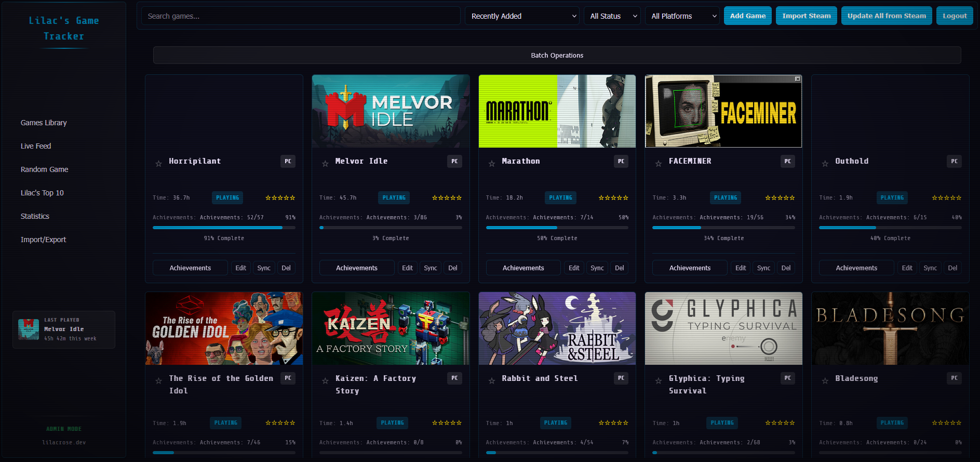This screenshot has width=980, height=462.
Task: Click the lilacrose.dev footer link
Action: pyautogui.click(x=64, y=442)
